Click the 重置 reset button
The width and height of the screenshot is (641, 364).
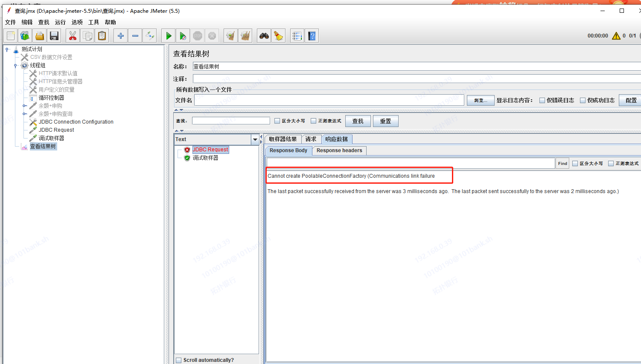385,121
